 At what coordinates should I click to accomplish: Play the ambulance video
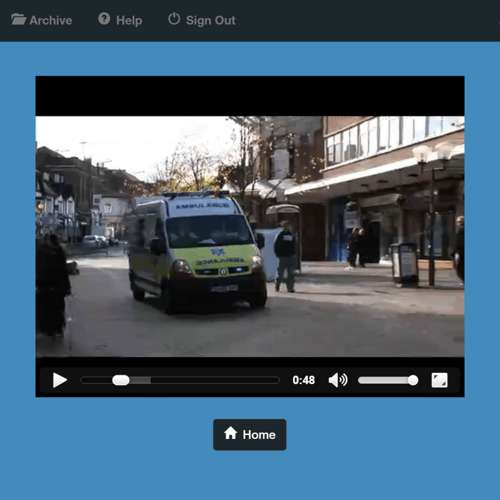[60, 380]
